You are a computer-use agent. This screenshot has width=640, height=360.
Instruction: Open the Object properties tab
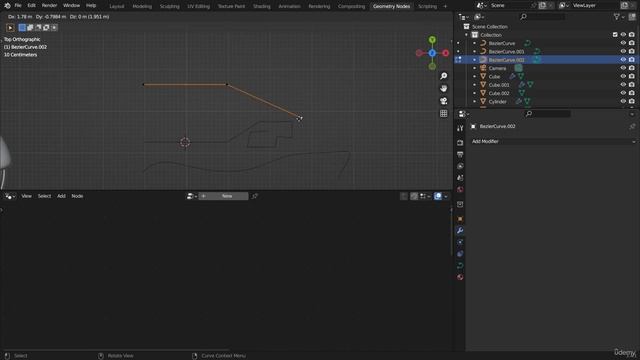tap(460, 219)
